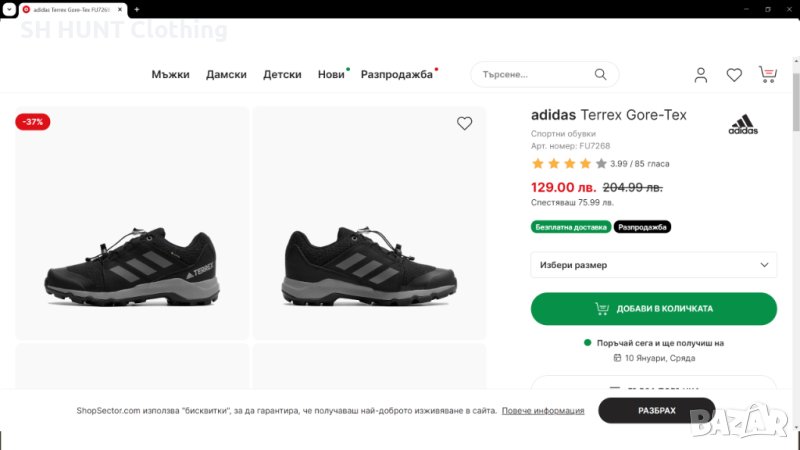Open the wishlist heart in header
Viewport: 800px width, 450px height.
(x=734, y=75)
